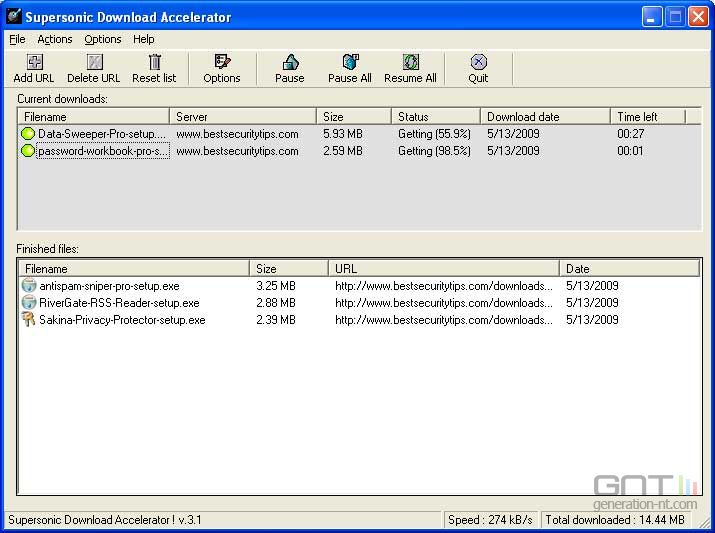Click the Delete URL toolbar icon
Viewport: 715px width, 533px height.
click(x=93, y=63)
